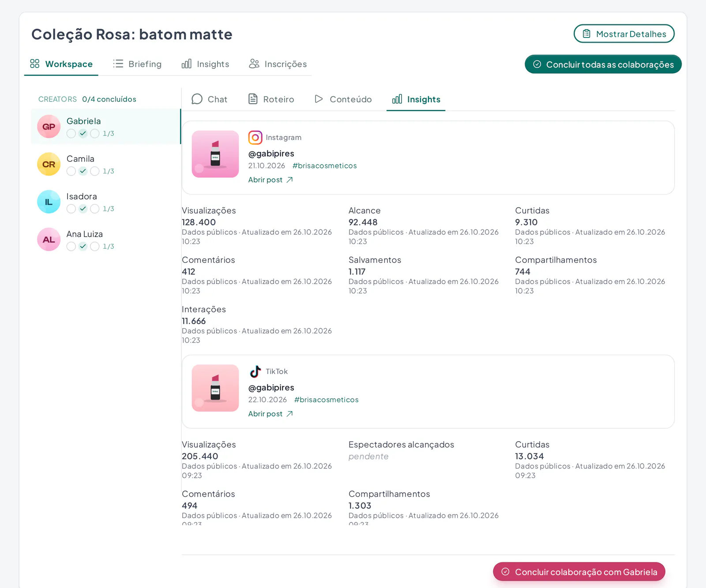
Task: Click the CR avatar for Camila
Action: (49, 164)
